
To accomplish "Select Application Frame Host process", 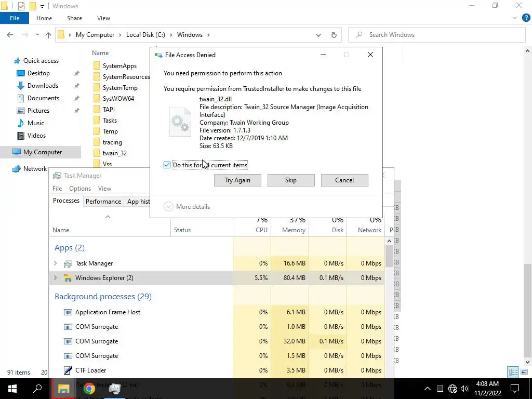I will coord(108,312).
